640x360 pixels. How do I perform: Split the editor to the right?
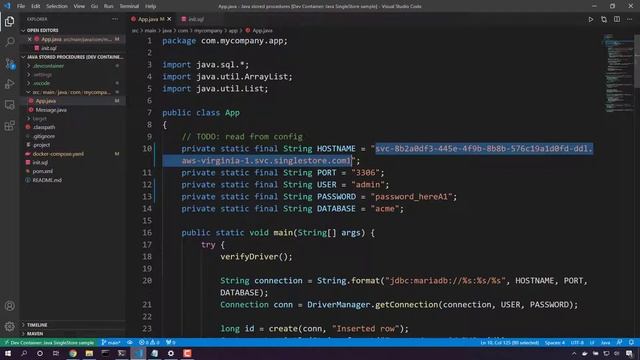[617, 19]
